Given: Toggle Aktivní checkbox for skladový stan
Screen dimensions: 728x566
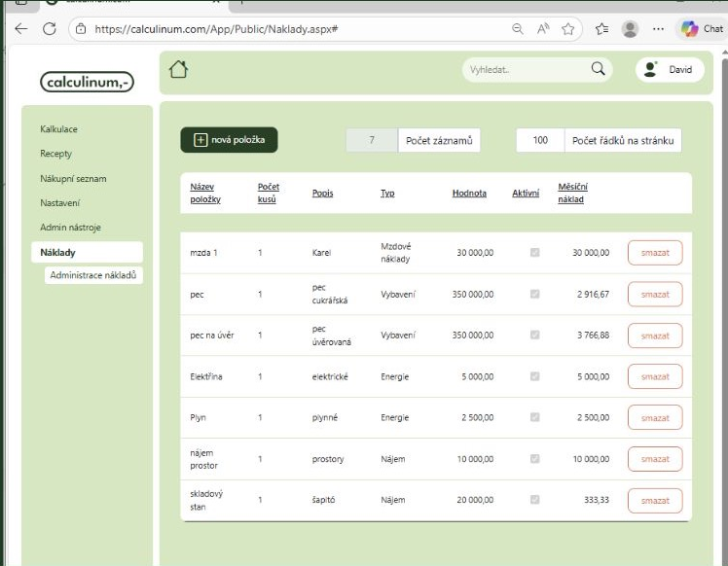Looking at the screenshot, I should coord(535,500).
